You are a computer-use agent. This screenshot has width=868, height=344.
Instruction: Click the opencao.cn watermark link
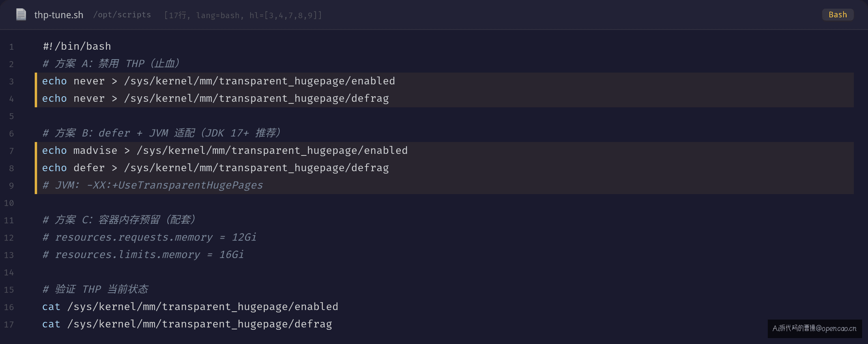pyautogui.click(x=815, y=328)
